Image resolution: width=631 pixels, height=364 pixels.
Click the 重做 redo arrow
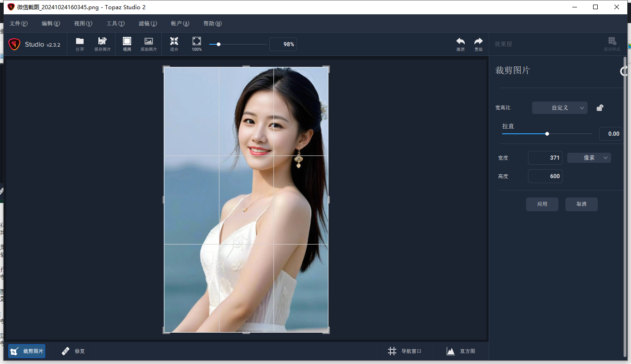[479, 41]
